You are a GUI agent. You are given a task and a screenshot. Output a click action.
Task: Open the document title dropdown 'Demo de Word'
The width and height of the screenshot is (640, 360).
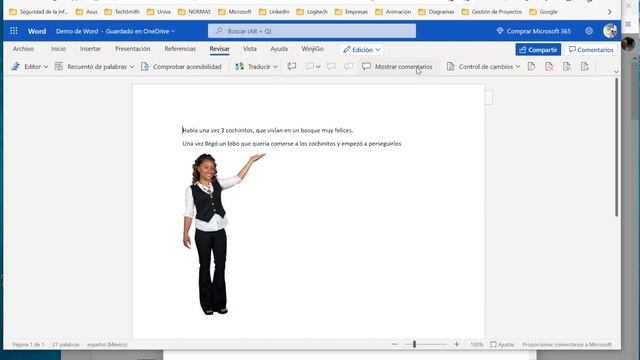pyautogui.click(x=116, y=31)
